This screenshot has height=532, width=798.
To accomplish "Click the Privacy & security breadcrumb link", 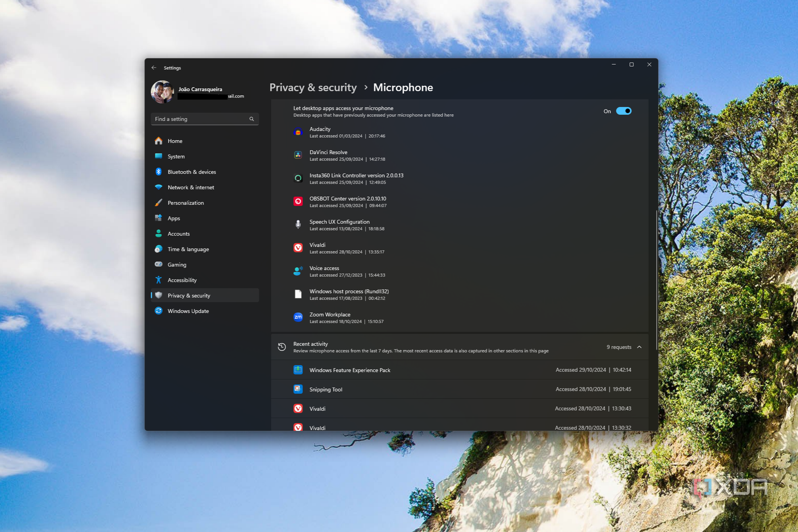I will [x=313, y=88].
